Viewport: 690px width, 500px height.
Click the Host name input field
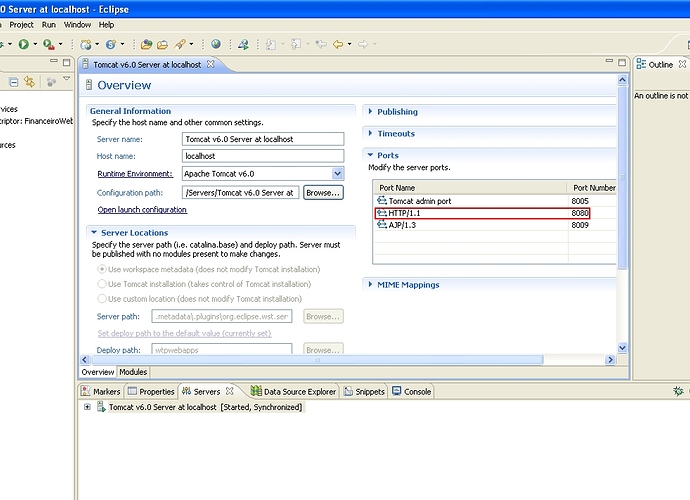pyautogui.click(x=263, y=156)
